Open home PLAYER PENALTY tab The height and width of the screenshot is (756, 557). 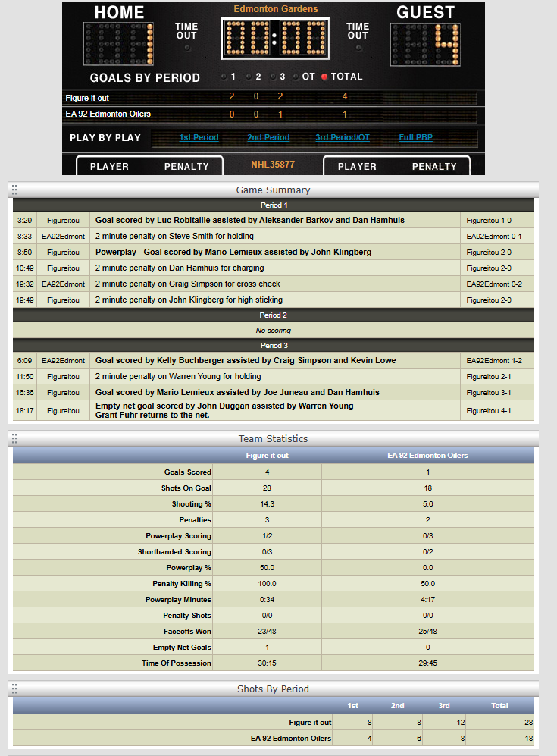click(x=149, y=166)
